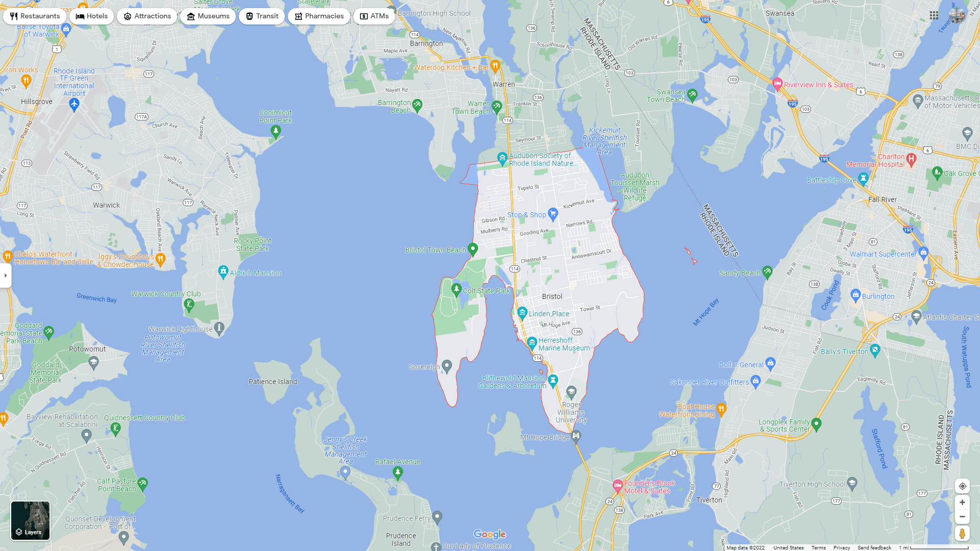Click the Bristol town label
This screenshot has height=551, width=980.
[552, 296]
